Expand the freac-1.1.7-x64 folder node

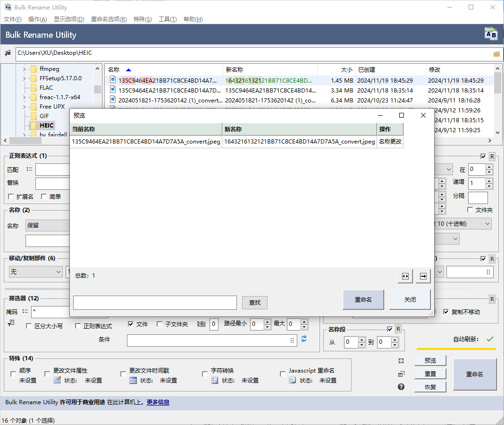click(x=25, y=97)
